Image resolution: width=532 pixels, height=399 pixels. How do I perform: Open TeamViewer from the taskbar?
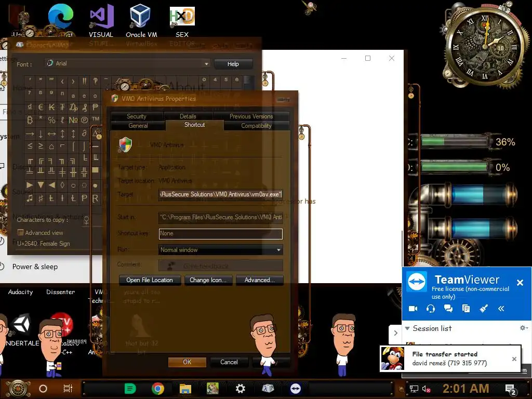[296, 389]
